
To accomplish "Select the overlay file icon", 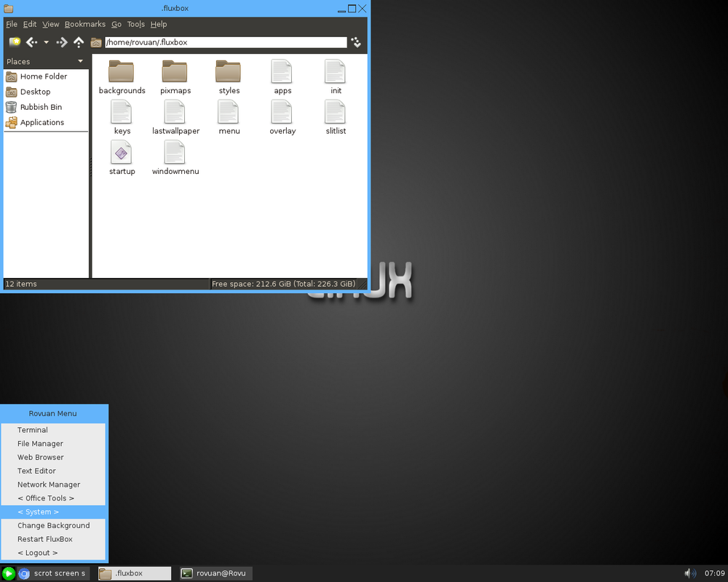I will 281,112.
